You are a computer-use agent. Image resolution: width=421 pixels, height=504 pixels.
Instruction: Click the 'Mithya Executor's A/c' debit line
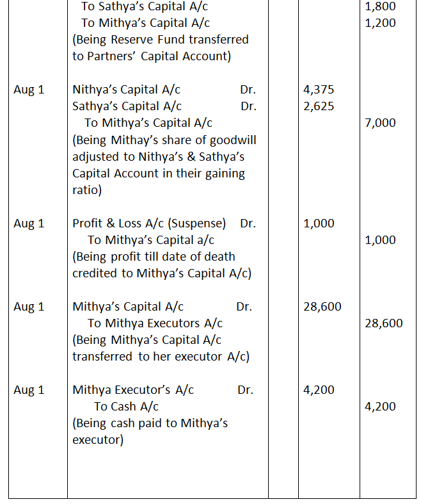pyautogui.click(x=133, y=390)
